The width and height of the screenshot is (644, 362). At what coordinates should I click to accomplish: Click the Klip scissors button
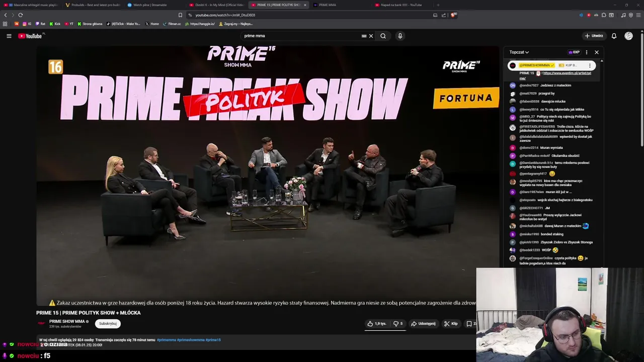[451, 324]
